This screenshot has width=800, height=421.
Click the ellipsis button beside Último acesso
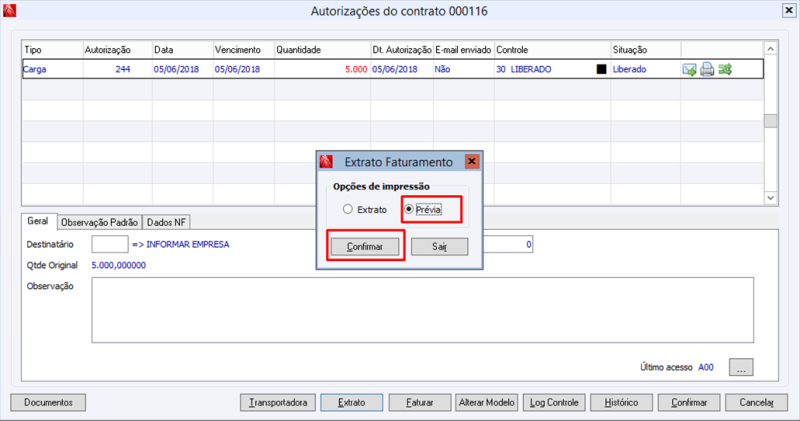[x=741, y=367]
